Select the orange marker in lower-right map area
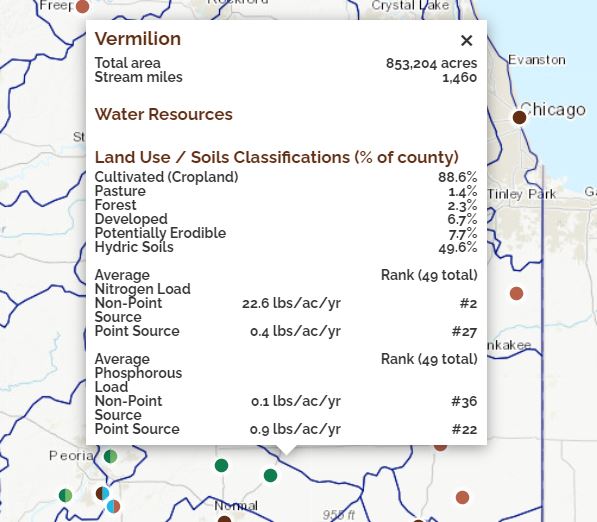597x522 pixels. (x=462, y=497)
